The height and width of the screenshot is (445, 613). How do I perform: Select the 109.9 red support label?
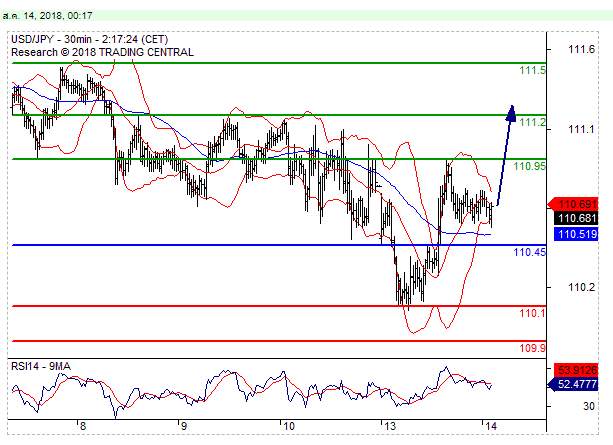click(532, 348)
